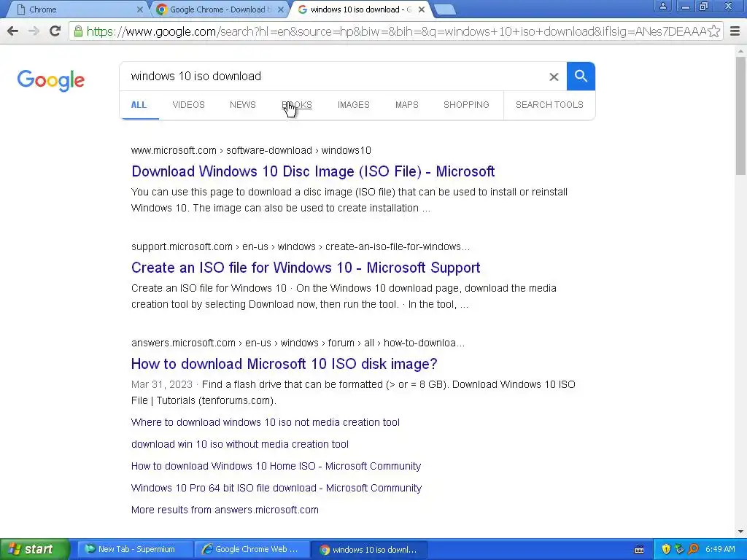
Task: Clear the search box with X icon
Action: [554, 77]
